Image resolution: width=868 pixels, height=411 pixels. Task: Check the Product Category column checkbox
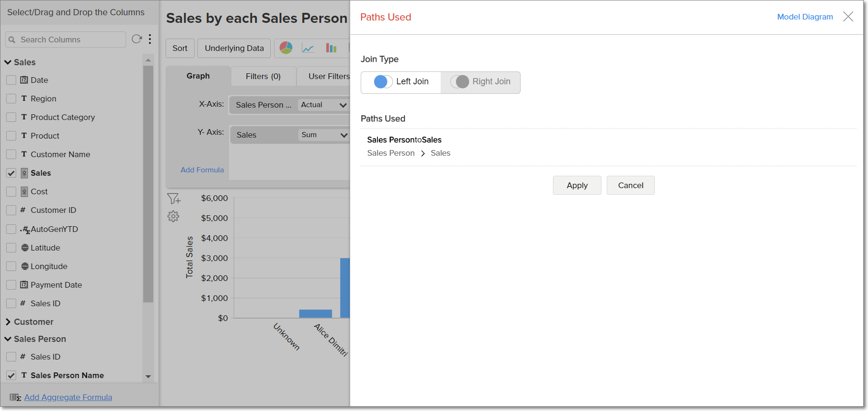point(11,117)
